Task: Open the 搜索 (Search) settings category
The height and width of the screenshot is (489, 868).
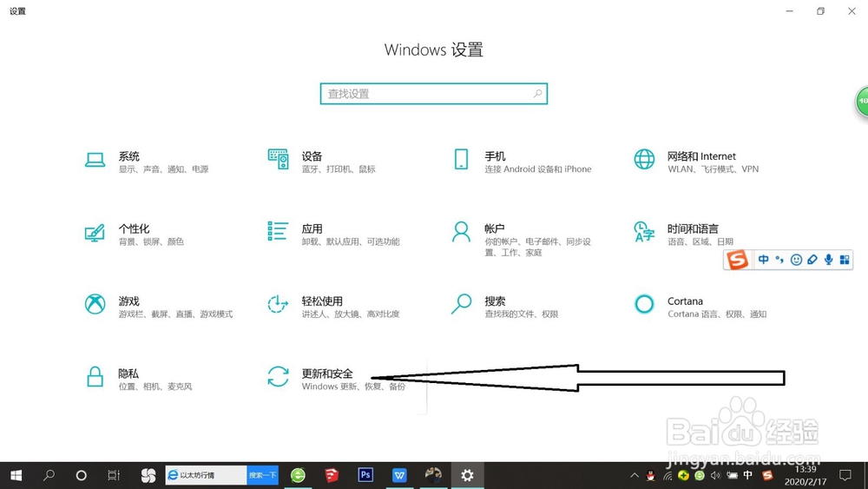Action: pyautogui.click(x=504, y=307)
